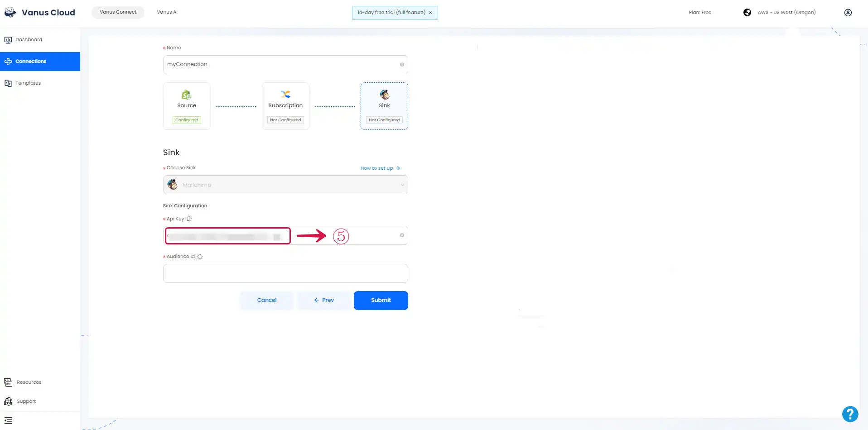The width and height of the screenshot is (868, 430).
Task: Clear the Name field with its clear icon
Action: click(402, 65)
